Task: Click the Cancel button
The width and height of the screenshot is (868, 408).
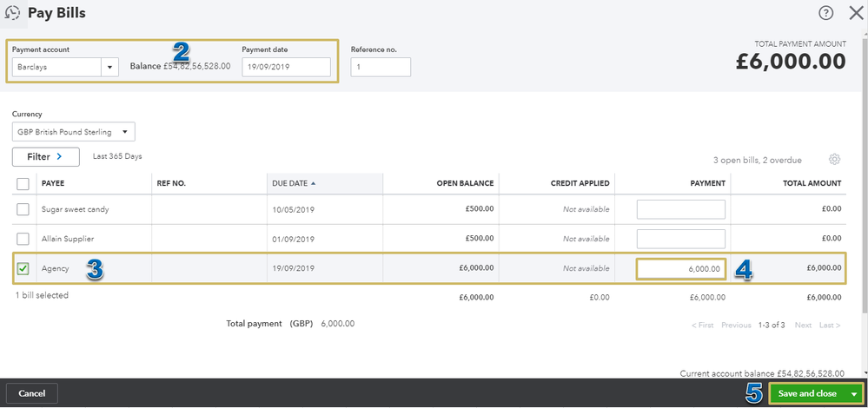Action: pyautogui.click(x=32, y=393)
